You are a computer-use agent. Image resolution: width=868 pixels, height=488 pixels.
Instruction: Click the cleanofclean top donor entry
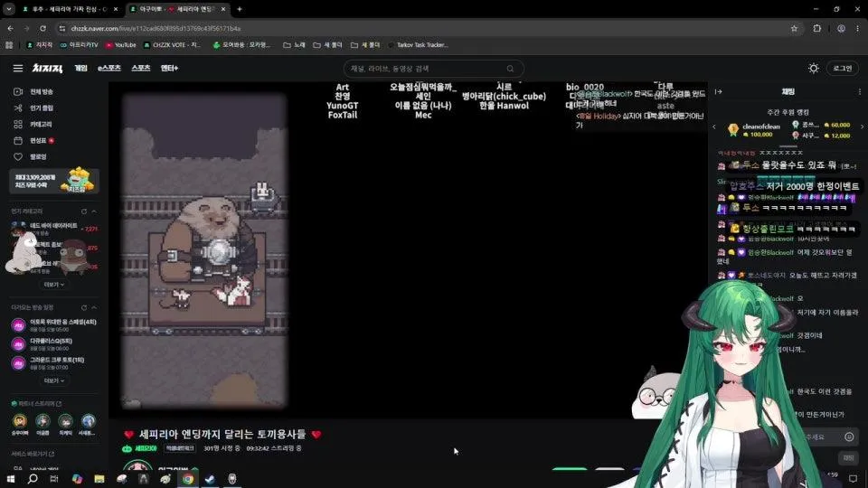[754, 130]
